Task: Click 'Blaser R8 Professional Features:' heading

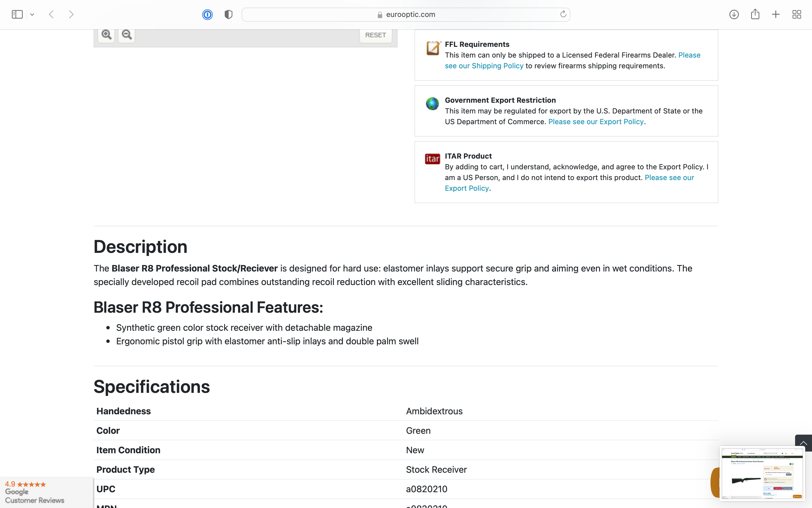Action: coord(208,307)
